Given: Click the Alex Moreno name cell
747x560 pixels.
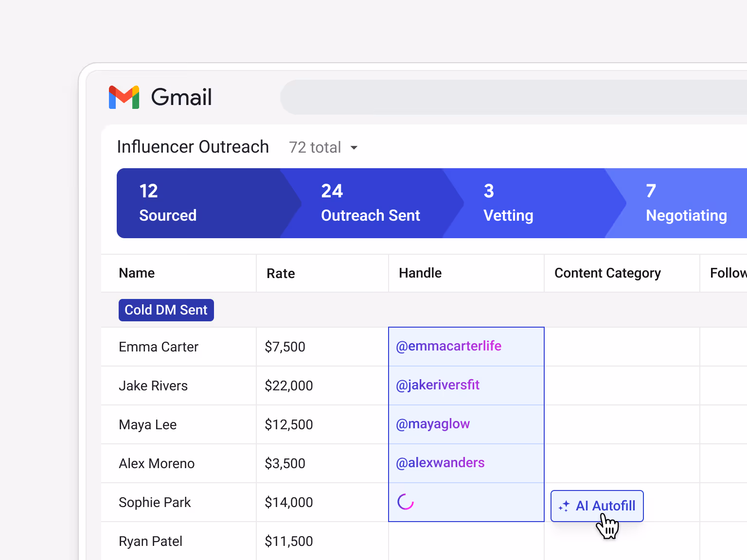Looking at the screenshot, I should coord(178,463).
